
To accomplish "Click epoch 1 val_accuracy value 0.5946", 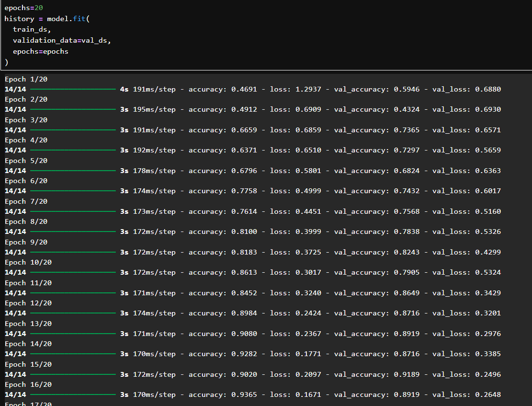I will coord(407,89).
